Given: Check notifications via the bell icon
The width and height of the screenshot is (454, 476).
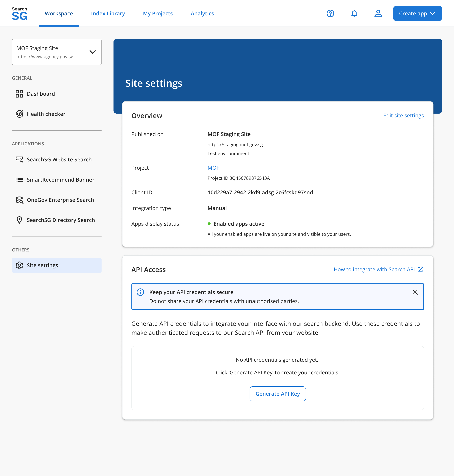Looking at the screenshot, I should tap(354, 13).
